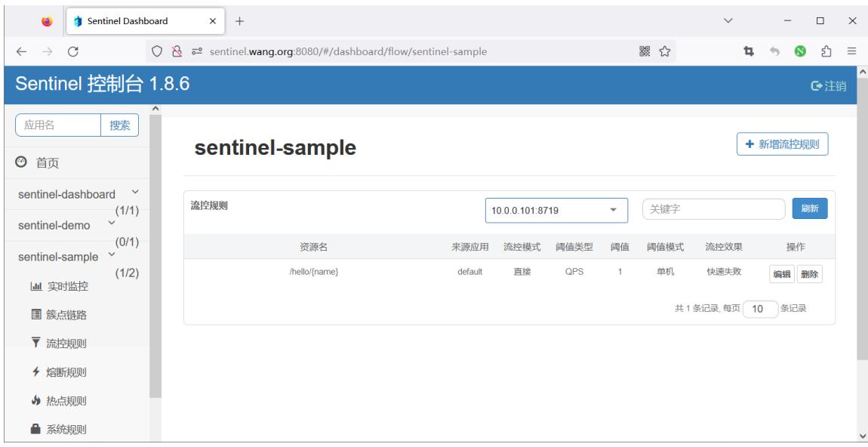Image resolution: width=868 pixels, height=447 pixels.
Task: Open the list all tabs chevron
Action: 728,21
